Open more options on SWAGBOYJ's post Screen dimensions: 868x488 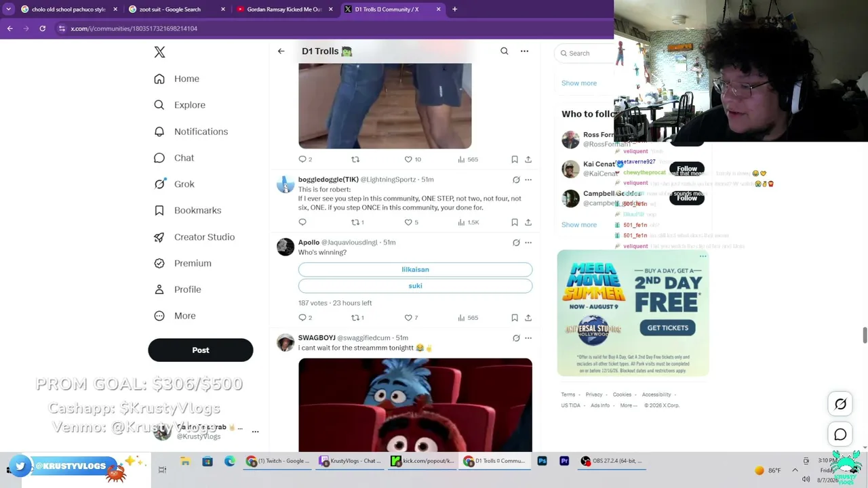pos(528,338)
